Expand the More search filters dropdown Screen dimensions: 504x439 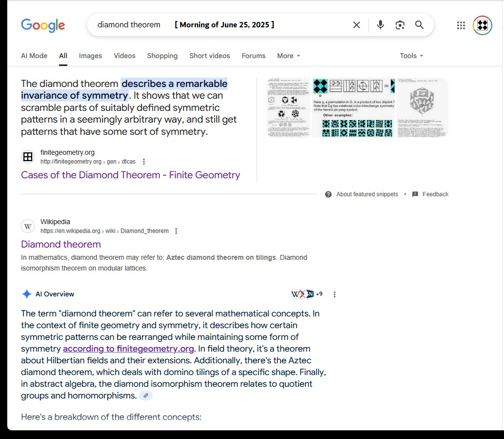pos(288,56)
